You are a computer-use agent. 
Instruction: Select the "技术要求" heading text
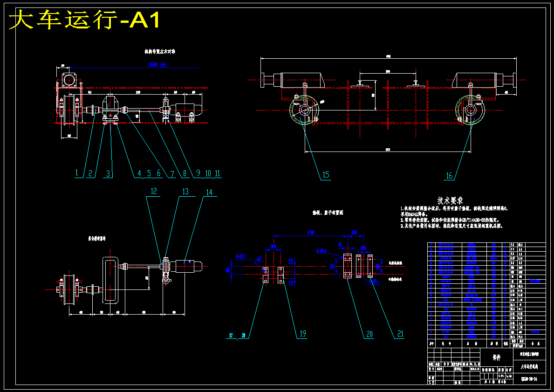point(451,201)
